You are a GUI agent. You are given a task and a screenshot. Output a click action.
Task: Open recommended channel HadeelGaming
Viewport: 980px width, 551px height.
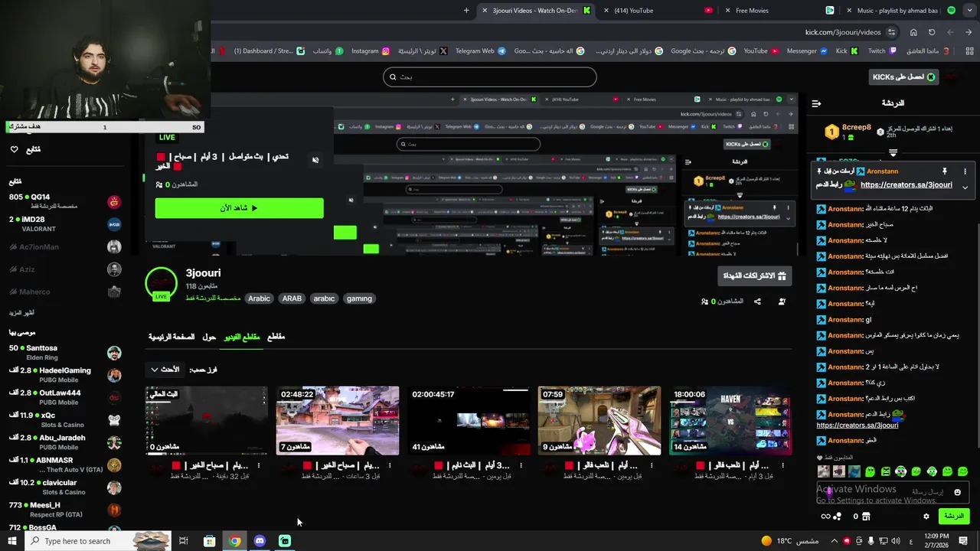(x=65, y=375)
